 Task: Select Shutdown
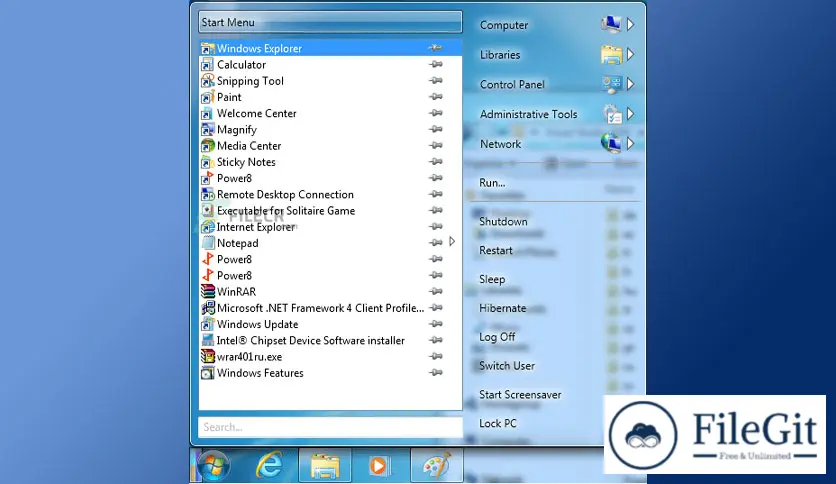coord(503,222)
